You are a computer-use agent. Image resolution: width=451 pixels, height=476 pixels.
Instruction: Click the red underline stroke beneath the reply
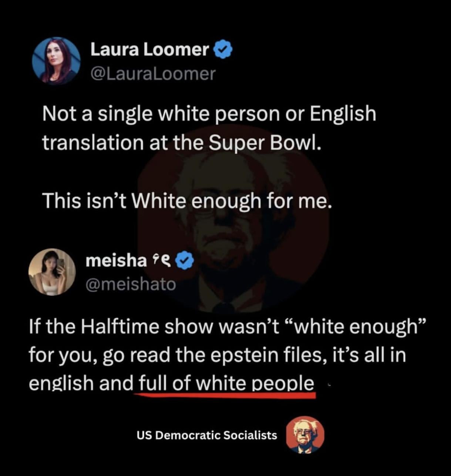225,395
